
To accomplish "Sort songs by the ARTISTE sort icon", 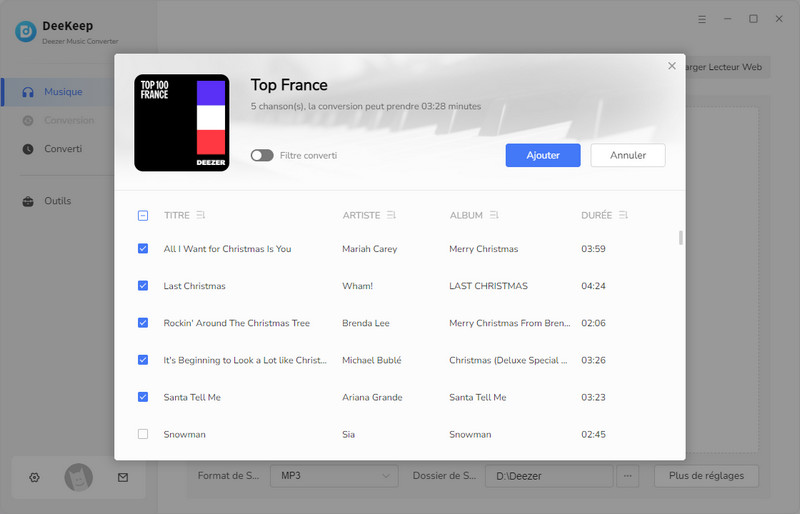I will pos(391,215).
